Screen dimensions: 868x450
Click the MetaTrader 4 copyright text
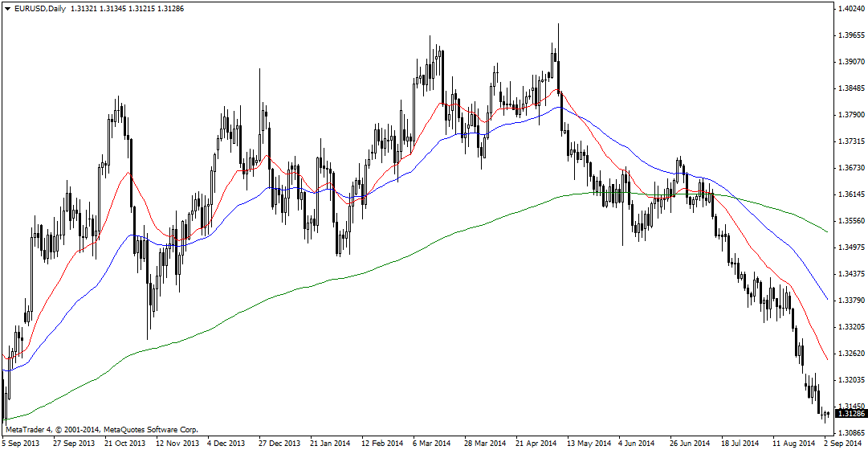click(x=101, y=430)
